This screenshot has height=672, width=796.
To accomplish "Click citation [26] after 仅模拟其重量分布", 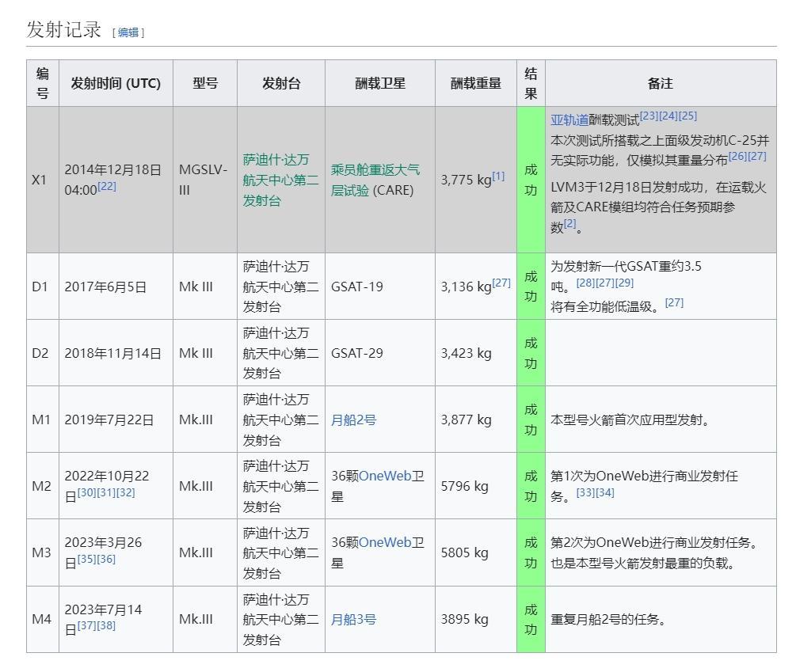I will coord(737,156).
